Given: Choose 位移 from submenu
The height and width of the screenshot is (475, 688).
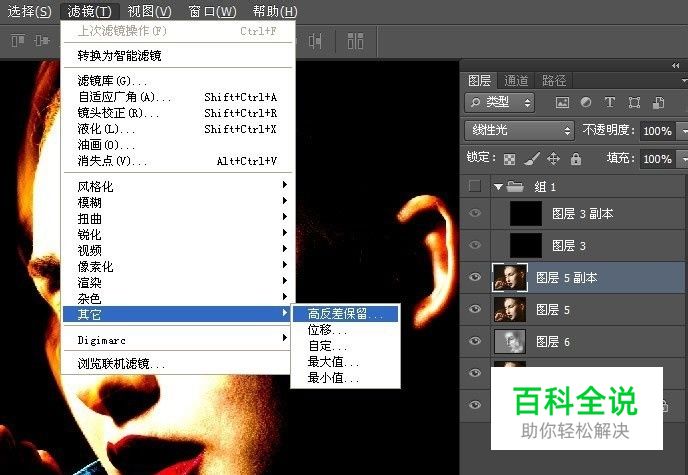Looking at the screenshot, I should (x=345, y=329).
